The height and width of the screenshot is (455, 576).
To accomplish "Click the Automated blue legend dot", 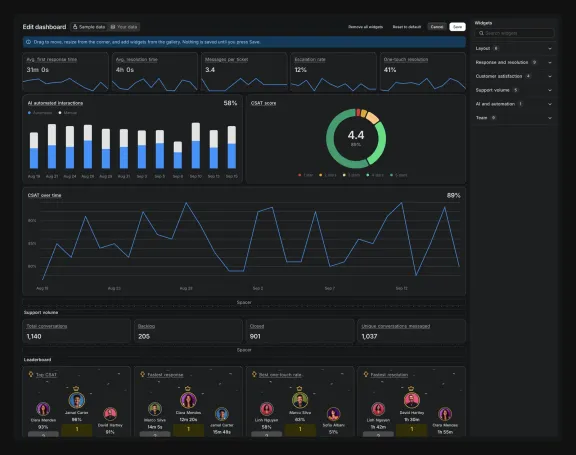I will 29,113.
